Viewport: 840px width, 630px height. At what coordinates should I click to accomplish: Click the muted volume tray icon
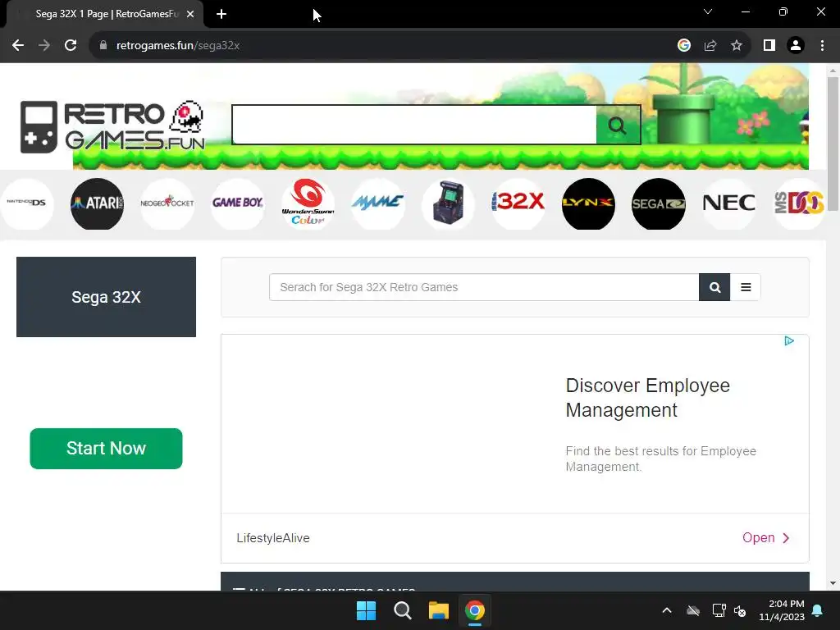(740, 610)
